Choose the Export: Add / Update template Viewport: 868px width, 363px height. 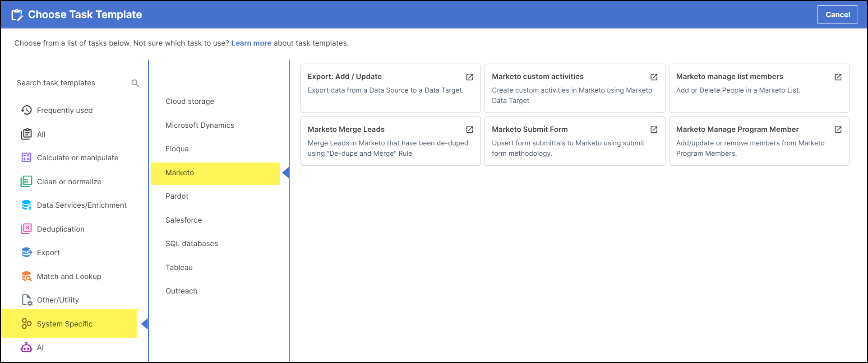391,88
